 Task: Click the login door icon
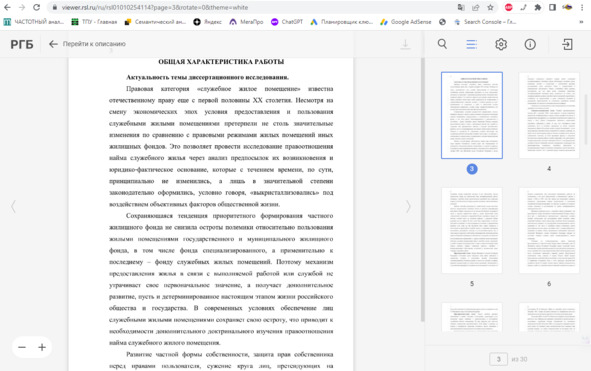coord(567,44)
